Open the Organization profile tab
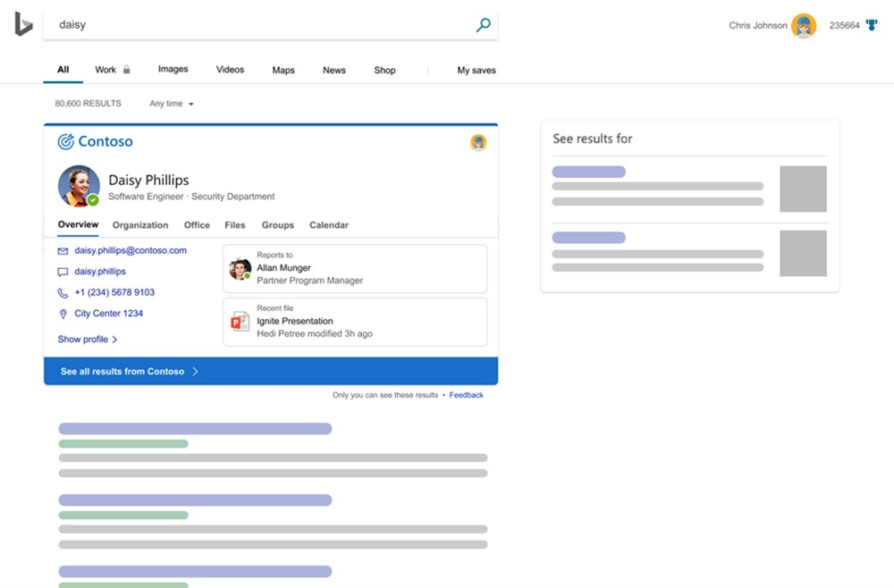Viewport: 894px width, 588px height. [x=140, y=225]
